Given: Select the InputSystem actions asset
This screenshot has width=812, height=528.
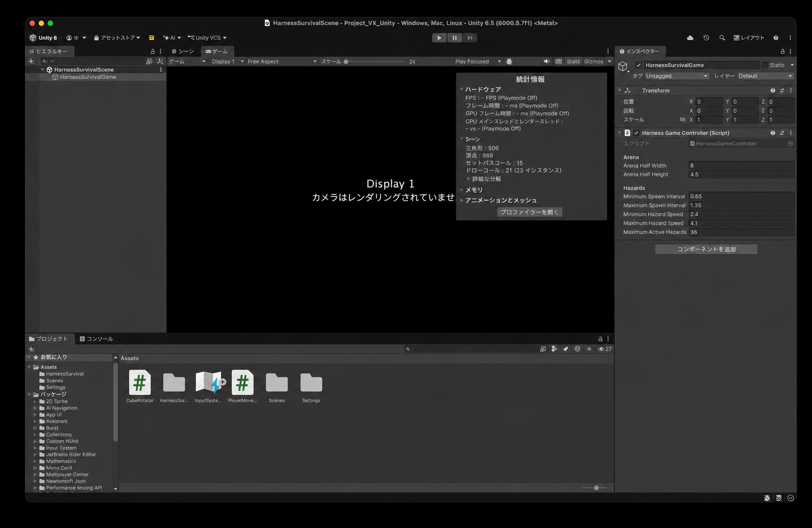Looking at the screenshot, I should tap(208, 386).
